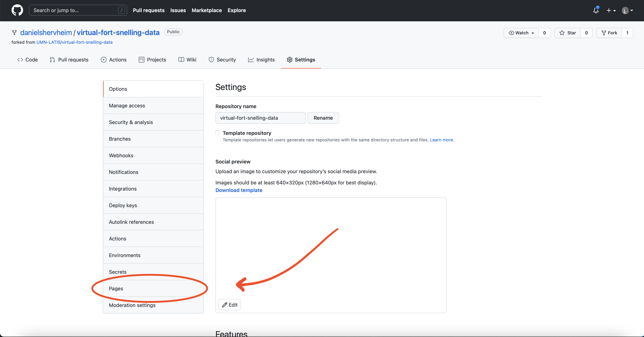Click the fork count 1
644x337 pixels.
(627, 33)
